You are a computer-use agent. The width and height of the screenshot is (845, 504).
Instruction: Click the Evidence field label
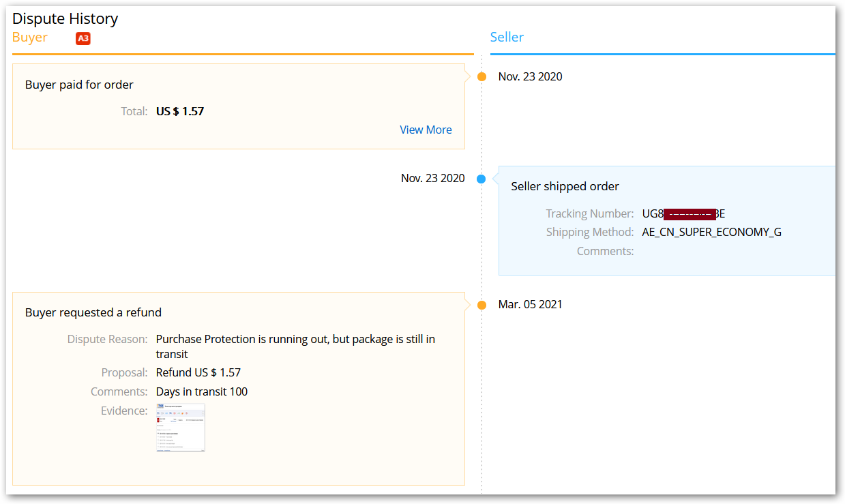tap(124, 411)
